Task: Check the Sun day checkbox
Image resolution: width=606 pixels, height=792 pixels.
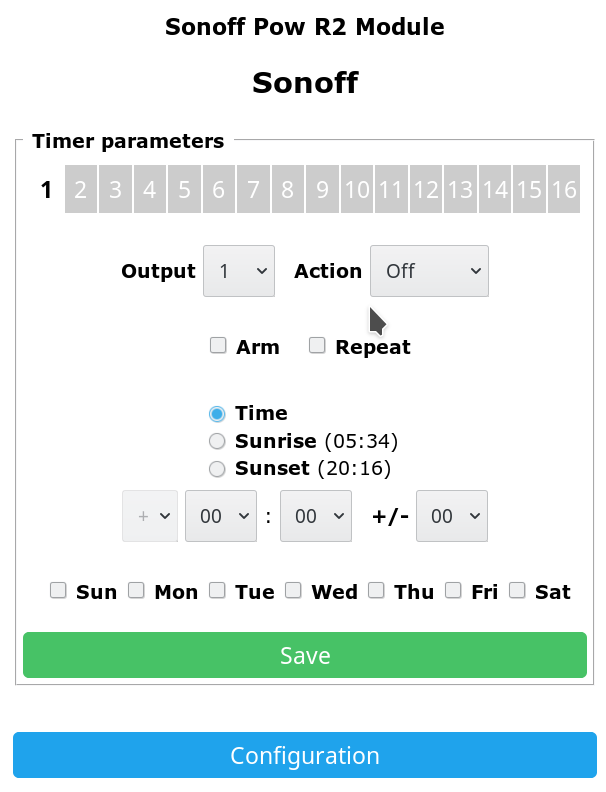Action: [59, 591]
